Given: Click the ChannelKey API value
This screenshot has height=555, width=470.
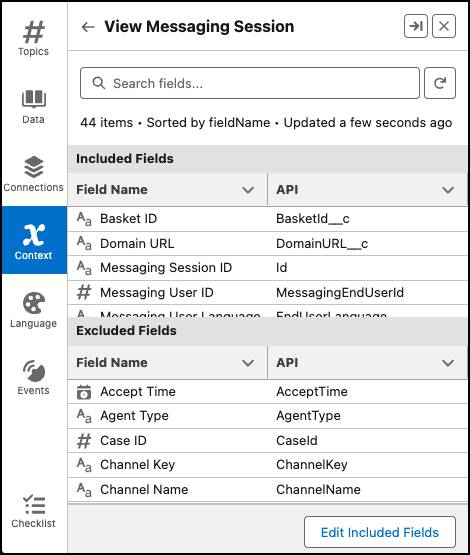Looking at the screenshot, I should click(311, 465).
